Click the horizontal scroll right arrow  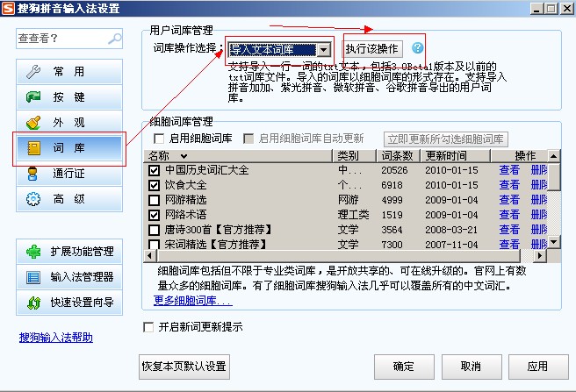540,256
